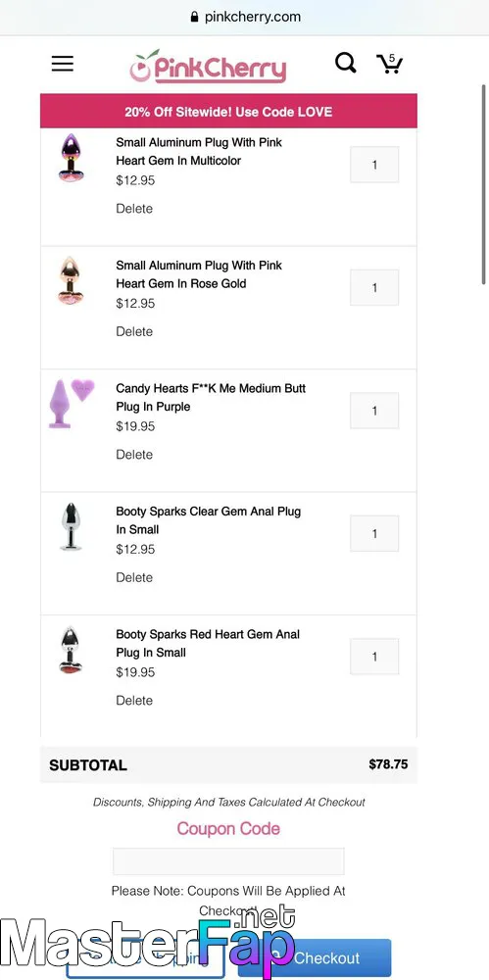Delete the Multicolor aluminum plug item
This screenshot has height=980, width=489.
pyautogui.click(x=134, y=209)
